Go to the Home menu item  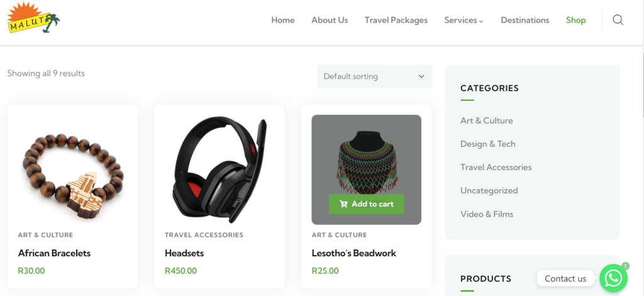tap(282, 20)
